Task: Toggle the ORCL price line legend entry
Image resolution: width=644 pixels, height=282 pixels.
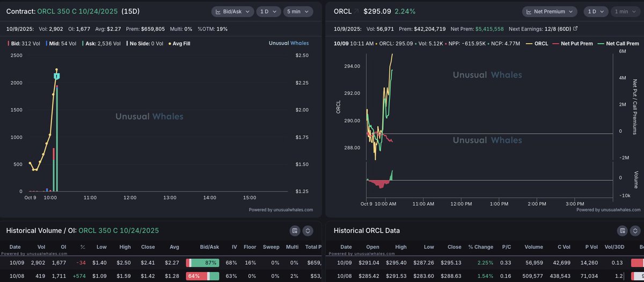Action: [x=538, y=43]
